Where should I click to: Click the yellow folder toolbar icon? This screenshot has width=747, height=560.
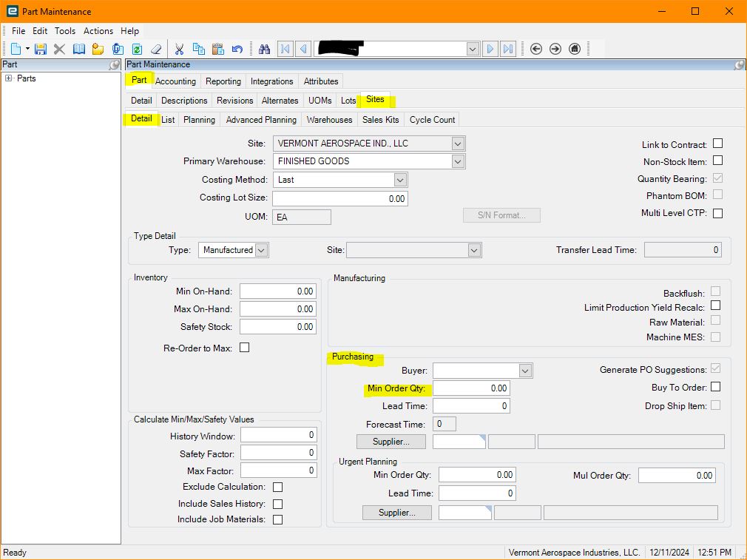tap(98, 49)
